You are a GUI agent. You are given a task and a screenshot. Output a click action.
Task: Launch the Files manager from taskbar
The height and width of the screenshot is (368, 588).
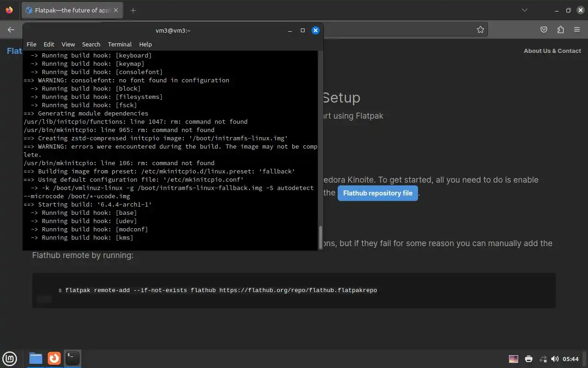[35, 358]
